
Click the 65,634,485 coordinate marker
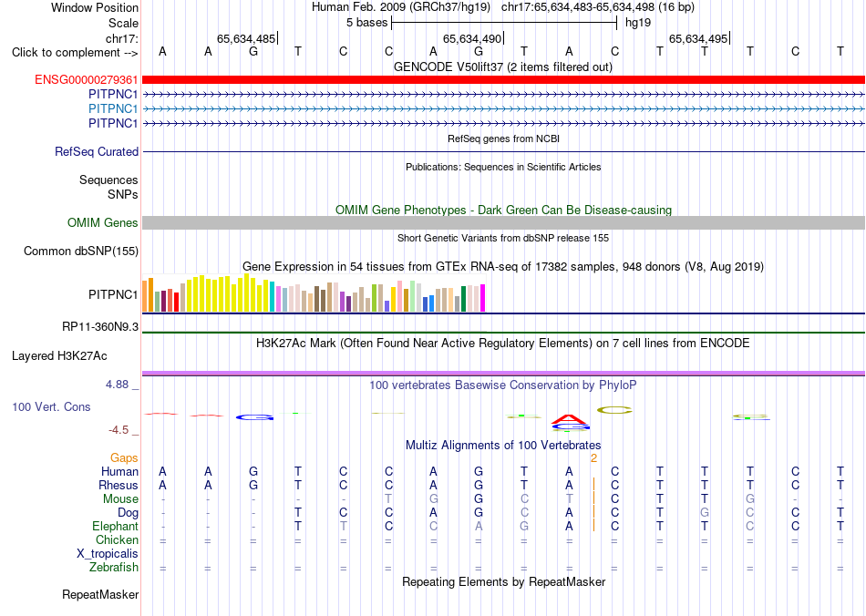[246, 38]
